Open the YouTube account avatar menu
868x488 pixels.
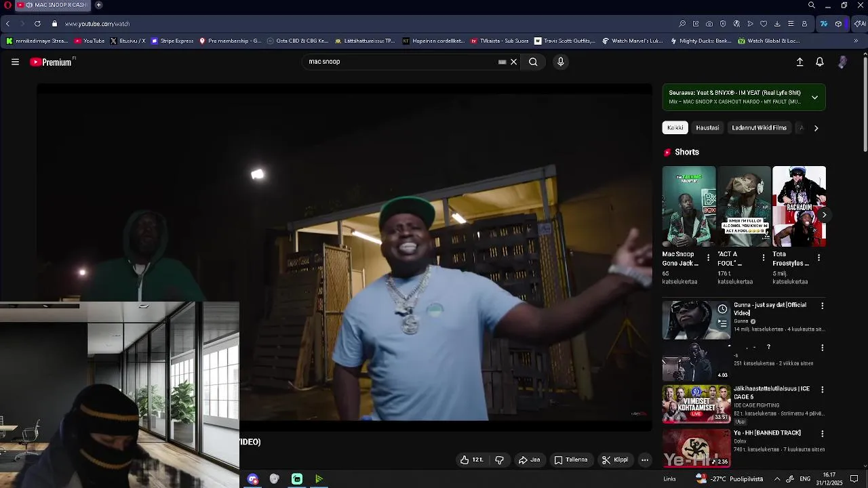(842, 62)
